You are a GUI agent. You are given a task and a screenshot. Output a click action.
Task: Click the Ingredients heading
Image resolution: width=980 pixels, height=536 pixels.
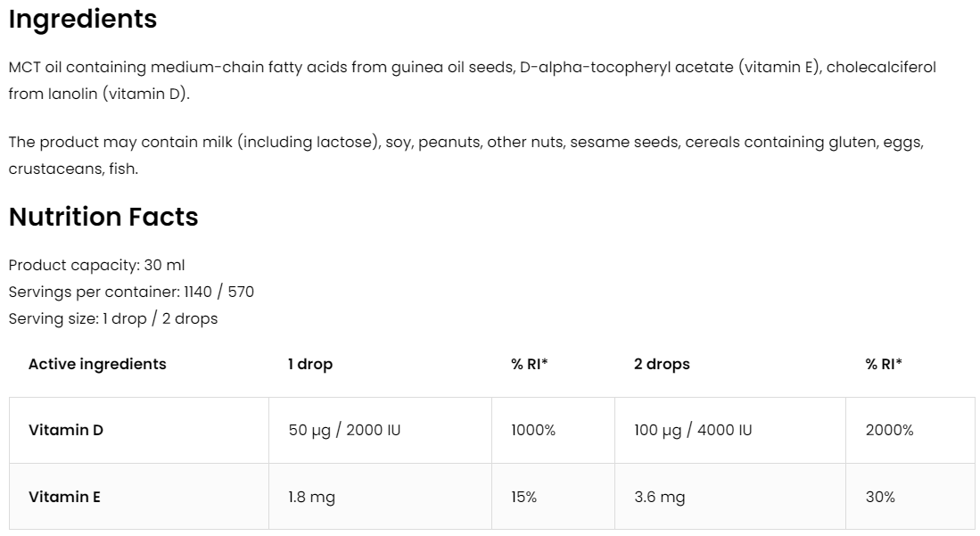[x=83, y=20]
